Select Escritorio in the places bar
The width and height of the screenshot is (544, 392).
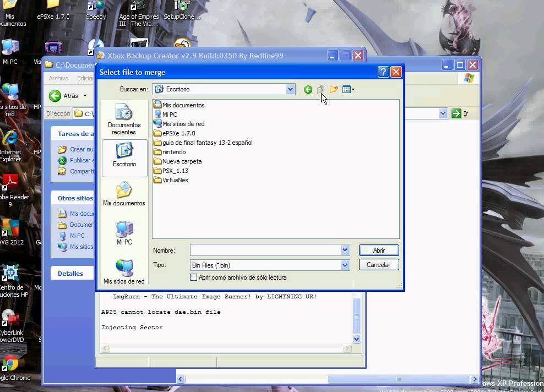[124, 158]
